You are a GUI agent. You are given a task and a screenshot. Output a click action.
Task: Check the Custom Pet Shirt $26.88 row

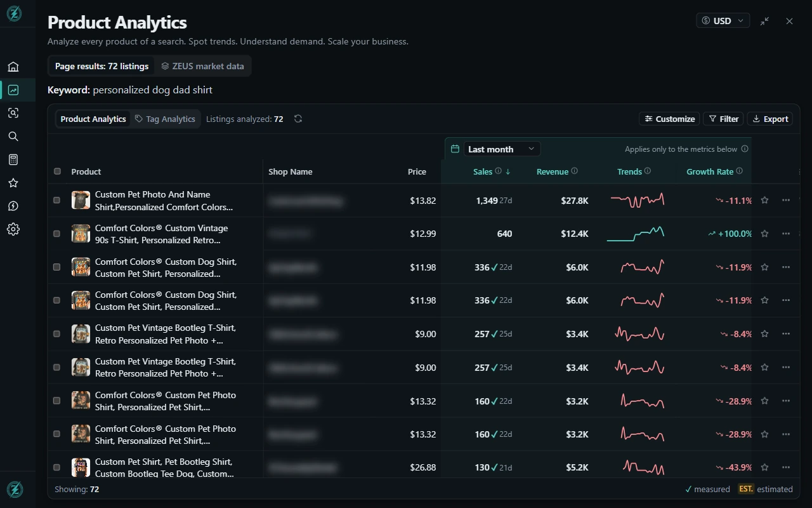coord(56,467)
